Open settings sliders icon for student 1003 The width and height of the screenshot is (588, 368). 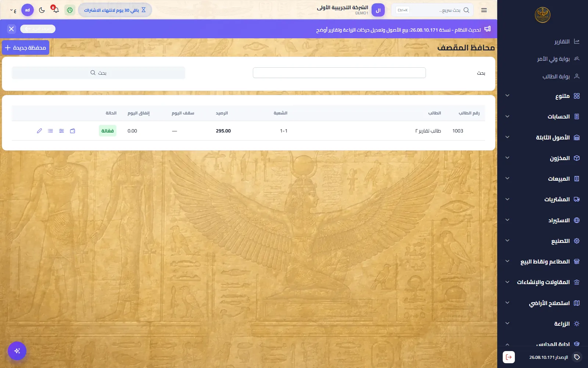[61, 131]
